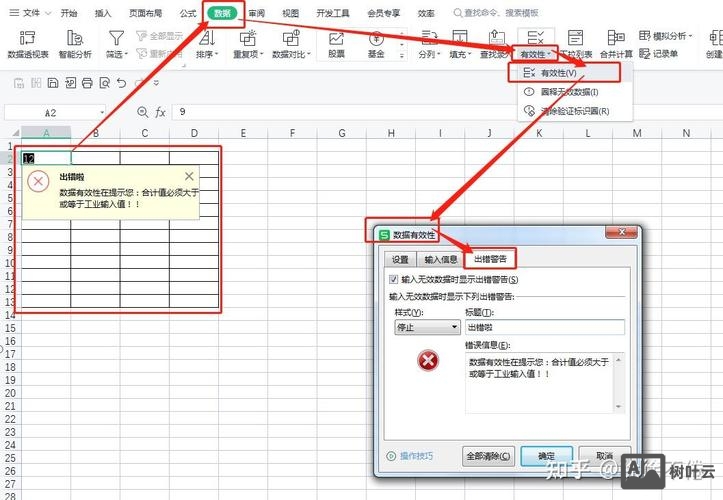Open the 文件 file menu
723x500 pixels.
pos(30,13)
